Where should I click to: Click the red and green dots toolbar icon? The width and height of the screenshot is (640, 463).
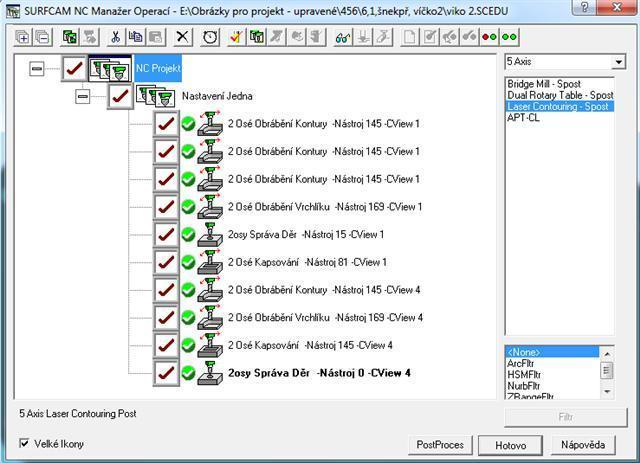point(489,37)
